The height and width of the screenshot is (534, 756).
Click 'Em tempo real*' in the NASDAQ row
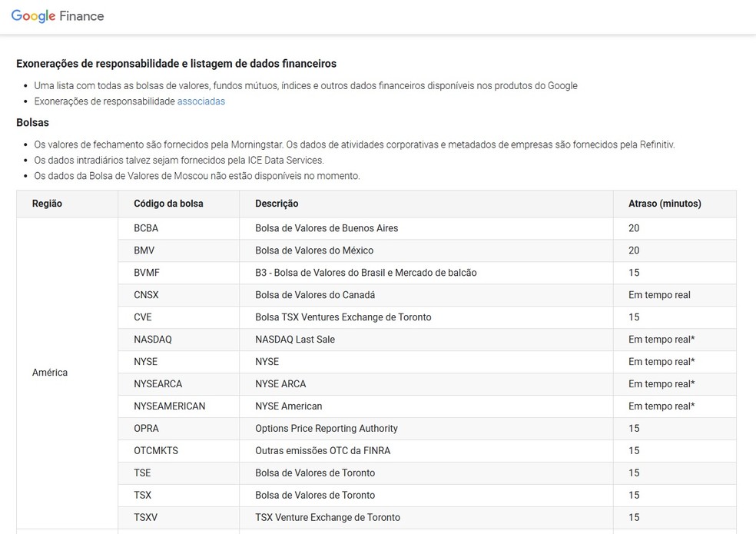(x=661, y=339)
